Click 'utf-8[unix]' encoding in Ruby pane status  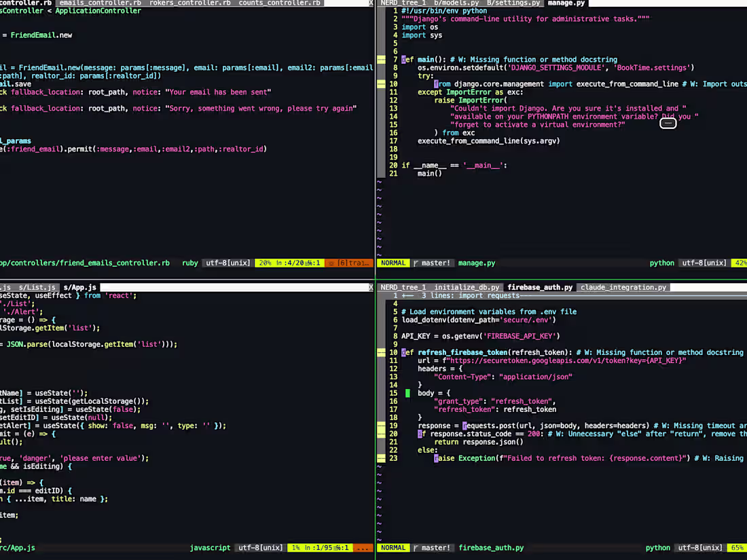click(x=227, y=263)
